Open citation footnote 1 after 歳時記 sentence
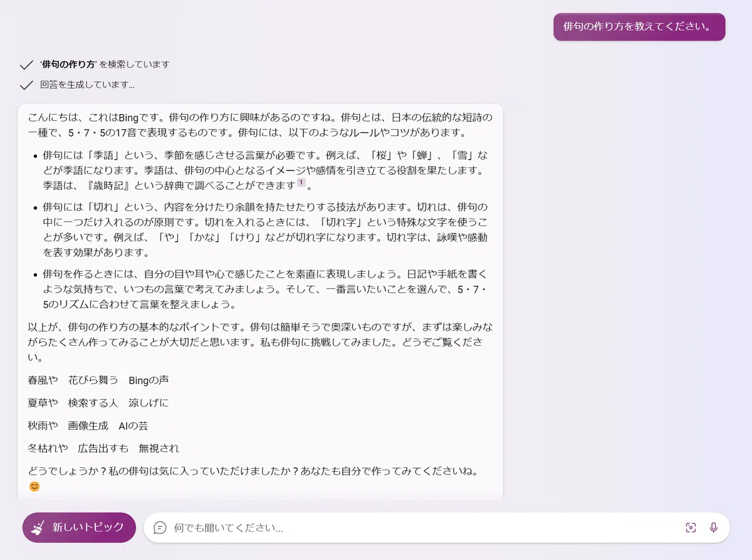The height and width of the screenshot is (560, 752). [301, 183]
